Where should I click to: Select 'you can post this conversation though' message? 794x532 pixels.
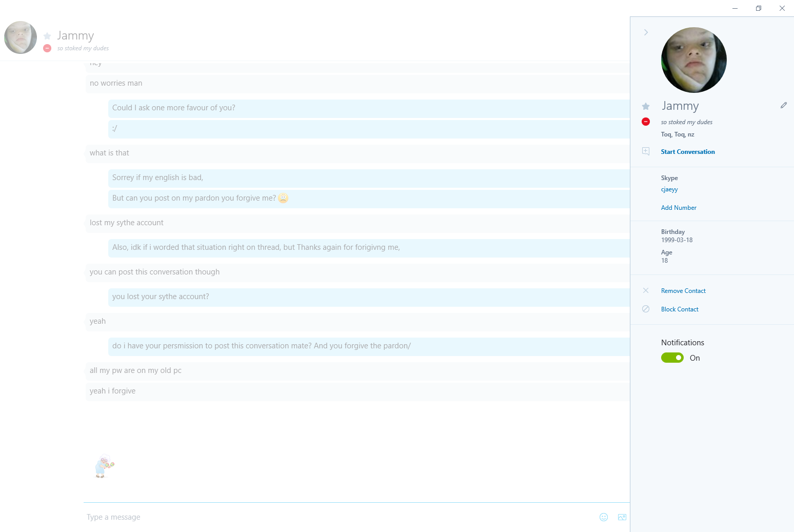(x=358, y=272)
